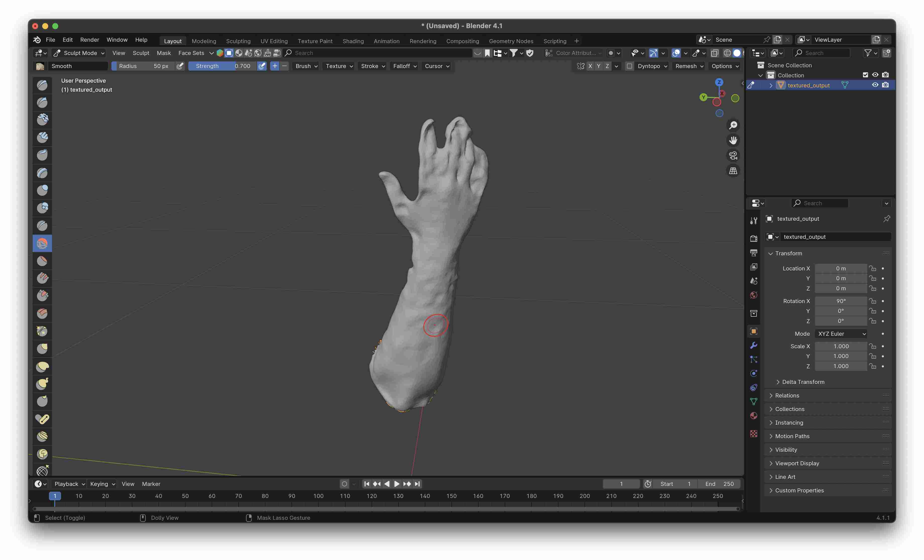Select the Crease brush tool
The height and width of the screenshot is (560, 924).
tap(42, 226)
